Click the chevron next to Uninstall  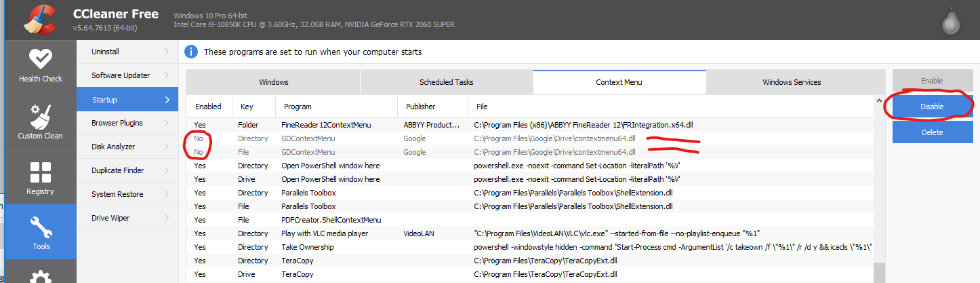[x=167, y=52]
